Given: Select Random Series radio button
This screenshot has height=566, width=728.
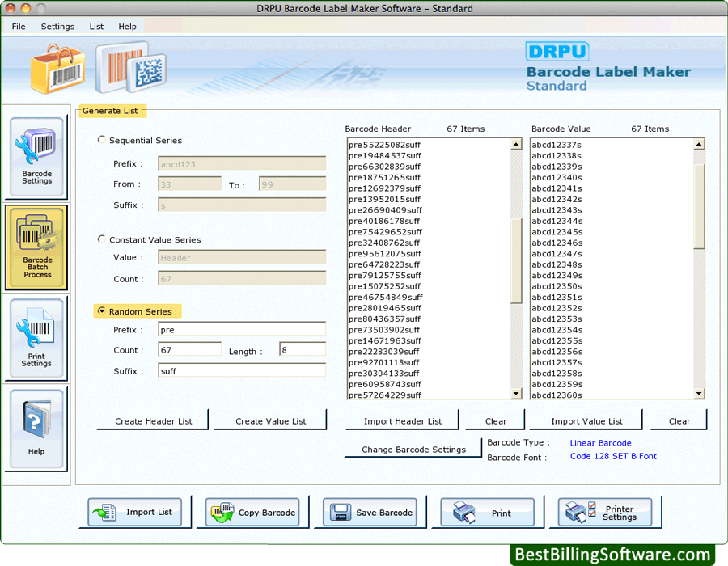Looking at the screenshot, I should (x=101, y=310).
